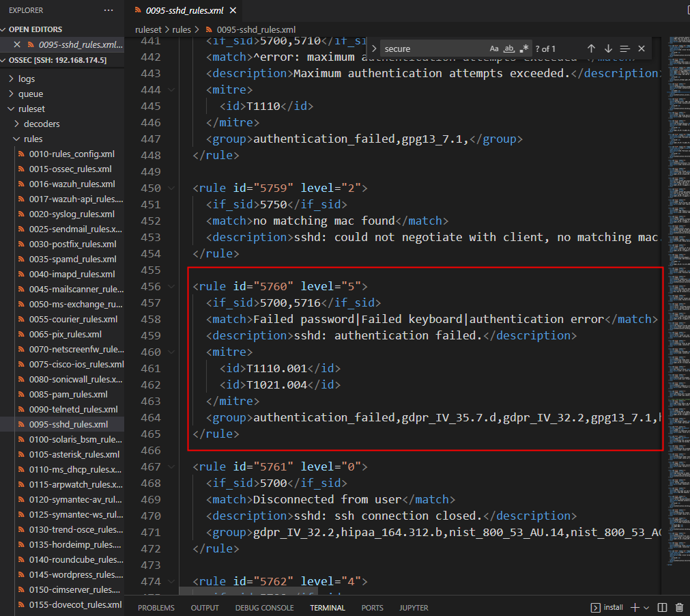This screenshot has width=690, height=616.
Task: Click 'rules' in the breadcrumb
Action: (x=182, y=29)
